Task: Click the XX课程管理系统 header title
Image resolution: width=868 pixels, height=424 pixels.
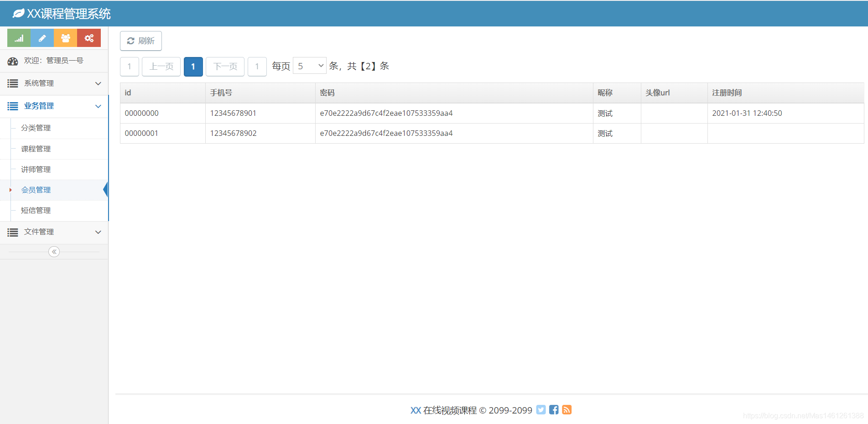Action: tap(68, 14)
